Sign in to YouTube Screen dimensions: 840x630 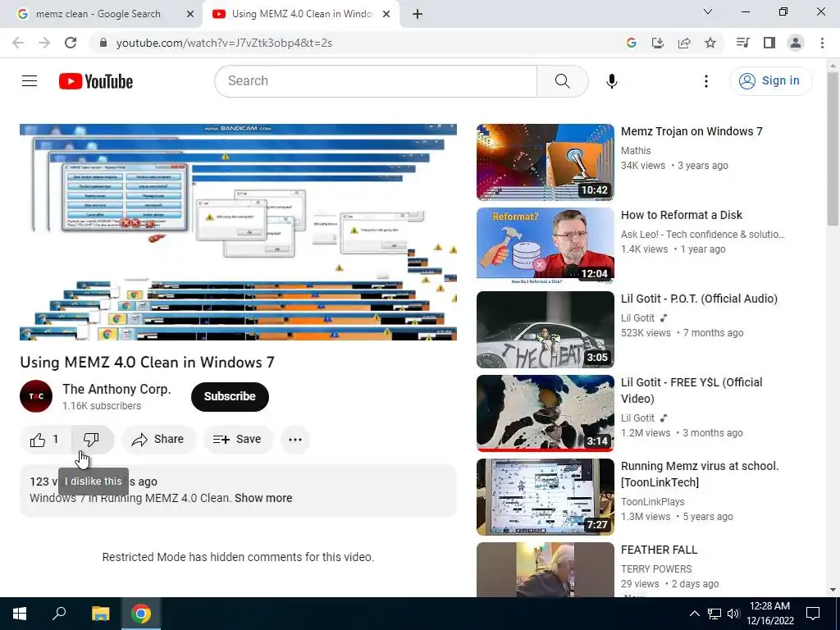(x=770, y=81)
